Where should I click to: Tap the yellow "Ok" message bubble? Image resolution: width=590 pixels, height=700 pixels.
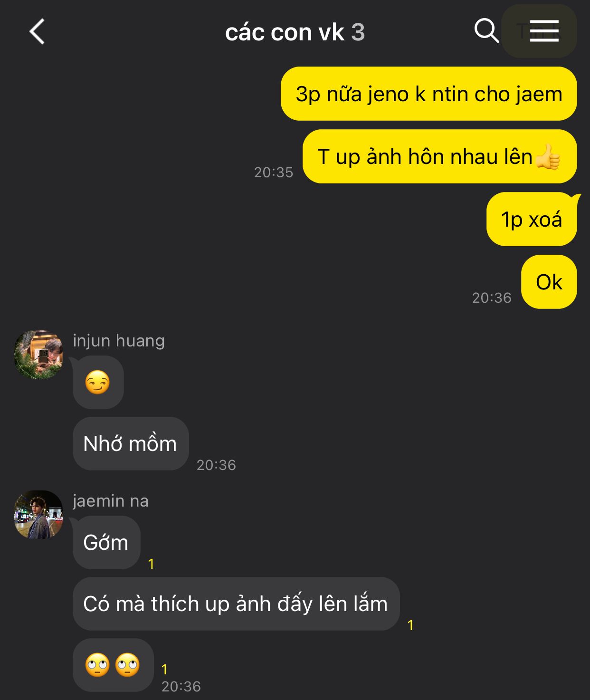click(549, 282)
